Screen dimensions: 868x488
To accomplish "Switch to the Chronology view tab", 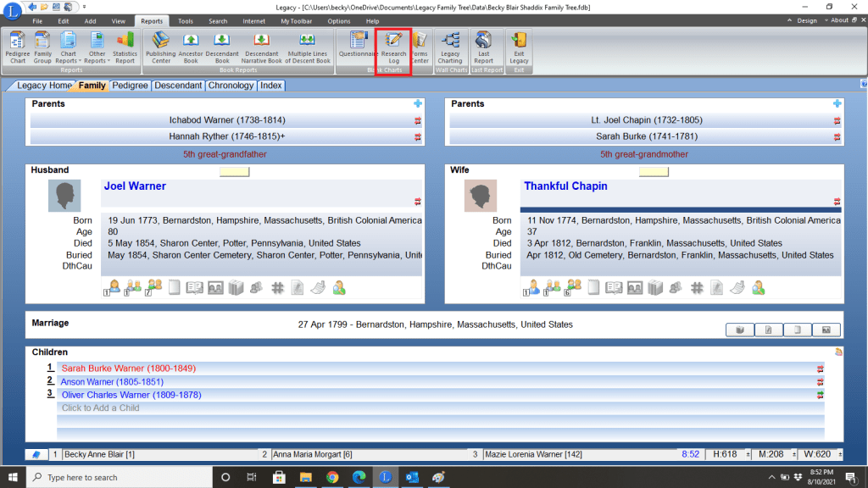I will coord(231,86).
